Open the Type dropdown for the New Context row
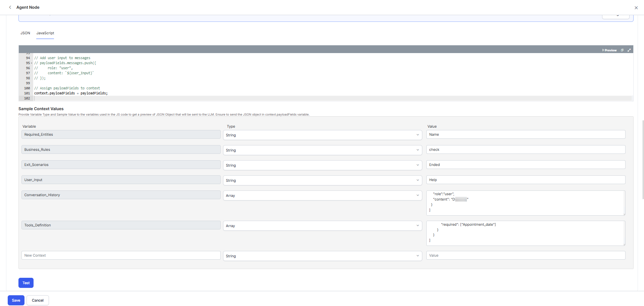The image size is (644, 306). (x=322, y=256)
